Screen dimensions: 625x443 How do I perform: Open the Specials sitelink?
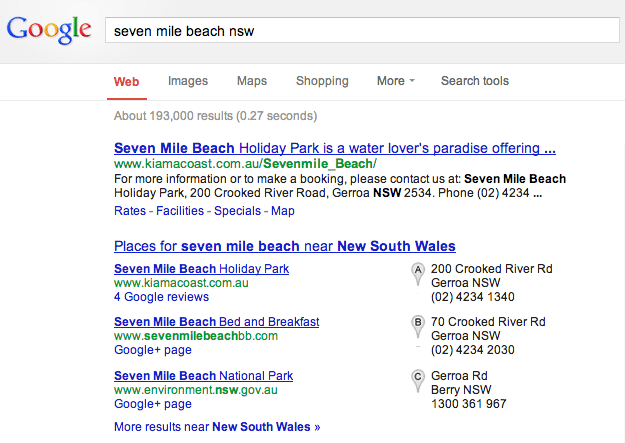click(x=237, y=211)
